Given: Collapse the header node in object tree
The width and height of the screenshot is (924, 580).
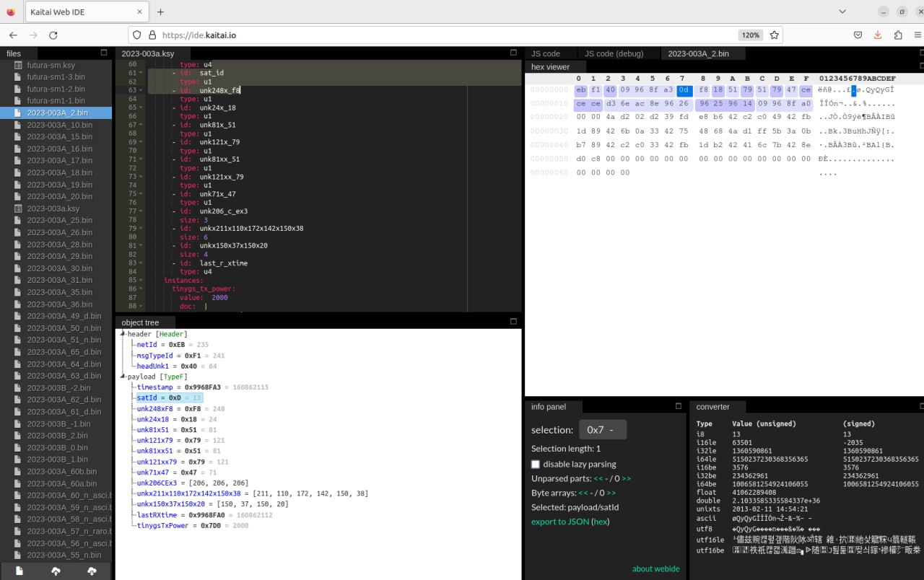Looking at the screenshot, I should click(x=123, y=334).
